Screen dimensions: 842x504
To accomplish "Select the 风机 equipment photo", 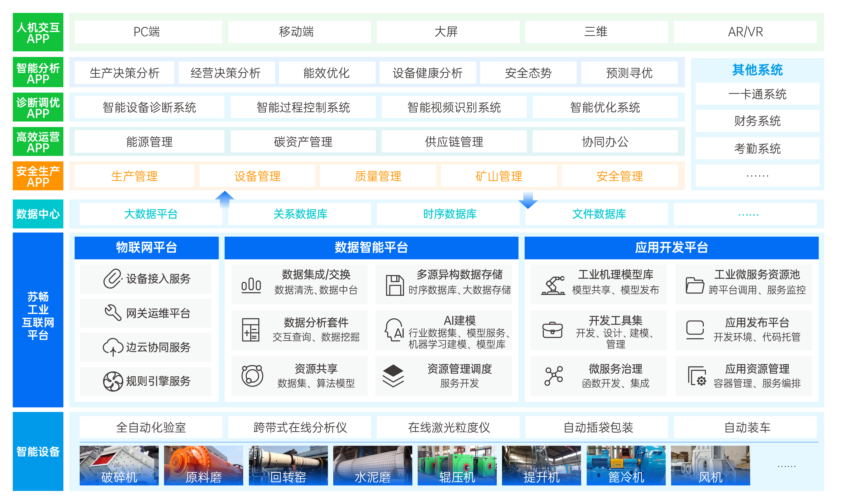I will coord(711,465).
